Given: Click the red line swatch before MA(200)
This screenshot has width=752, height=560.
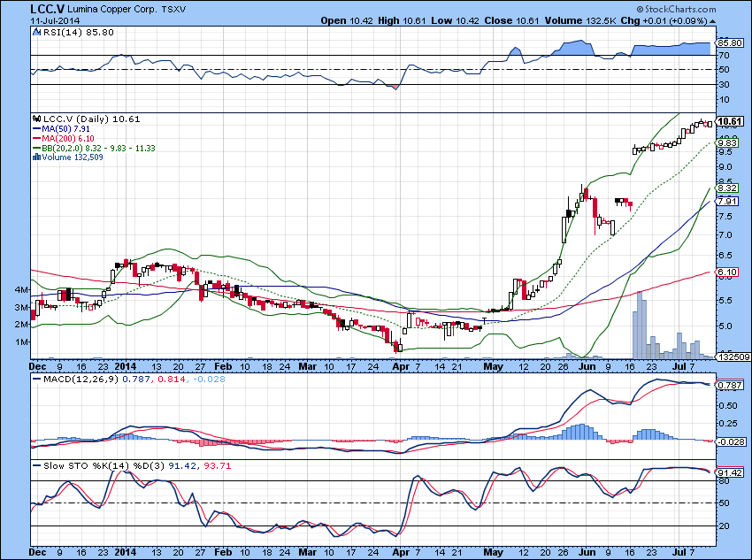Looking at the screenshot, I should pyautogui.click(x=37, y=139).
